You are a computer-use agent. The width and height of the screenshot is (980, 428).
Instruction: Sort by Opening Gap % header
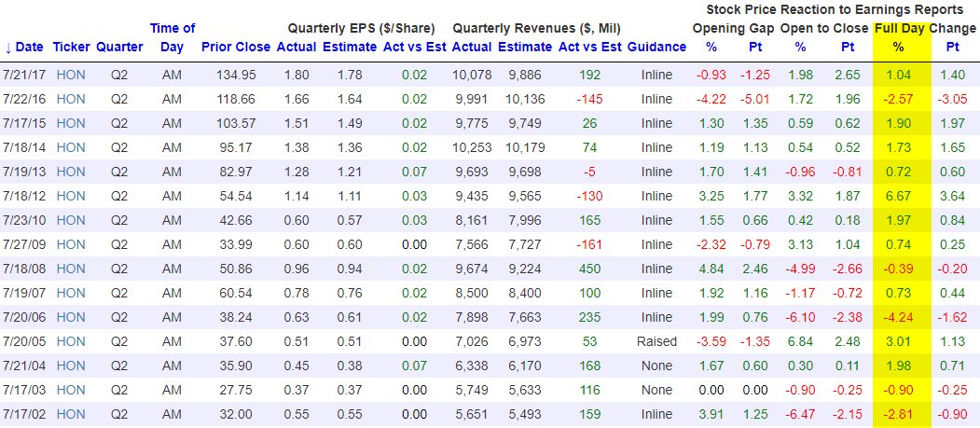point(711,47)
